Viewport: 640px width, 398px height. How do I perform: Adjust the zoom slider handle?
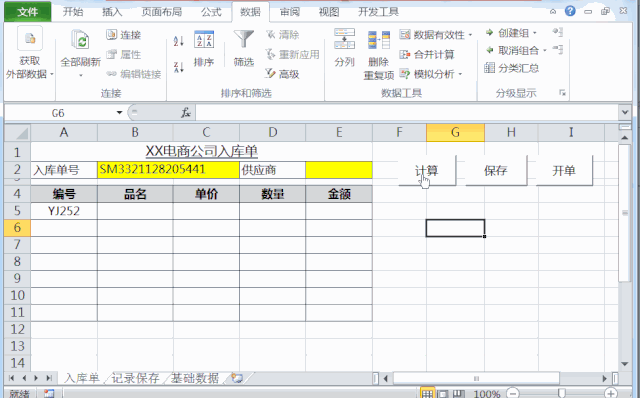click(x=562, y=394)
